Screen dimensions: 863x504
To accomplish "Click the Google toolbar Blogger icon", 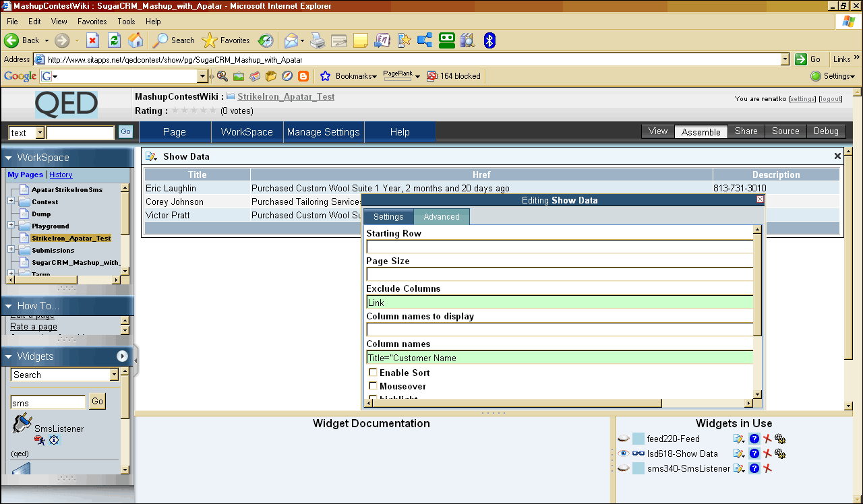I will [303, 76].
